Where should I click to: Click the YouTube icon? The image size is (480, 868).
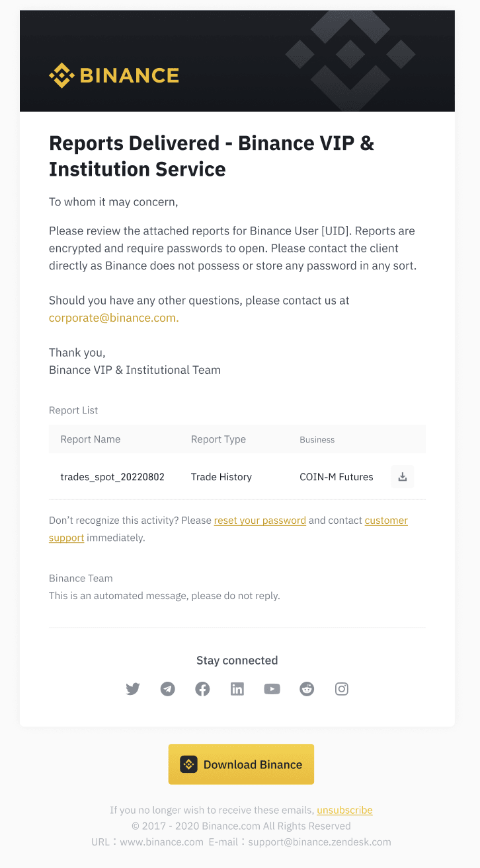click(x=272, y=689)
